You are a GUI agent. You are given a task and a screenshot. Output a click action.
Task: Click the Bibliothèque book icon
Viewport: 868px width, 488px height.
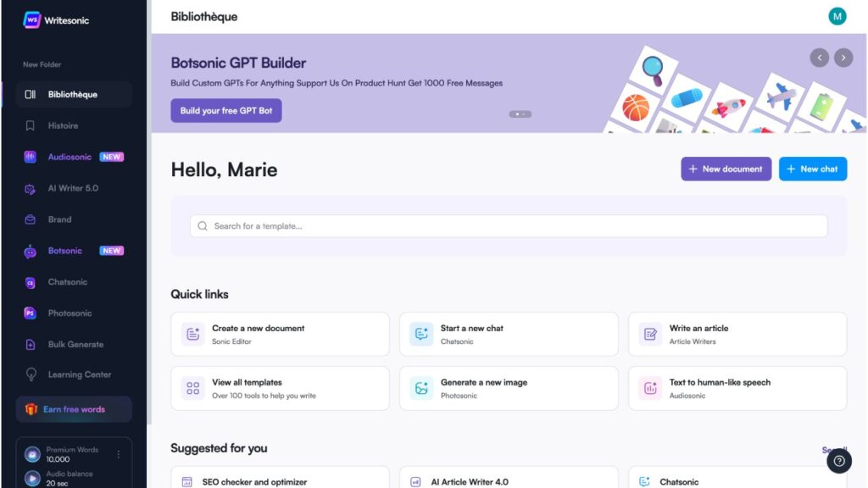tap(30, 95)
